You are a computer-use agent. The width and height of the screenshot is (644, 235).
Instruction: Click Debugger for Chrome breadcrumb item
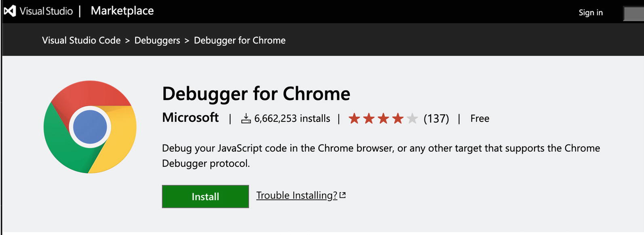pos(240,40)
